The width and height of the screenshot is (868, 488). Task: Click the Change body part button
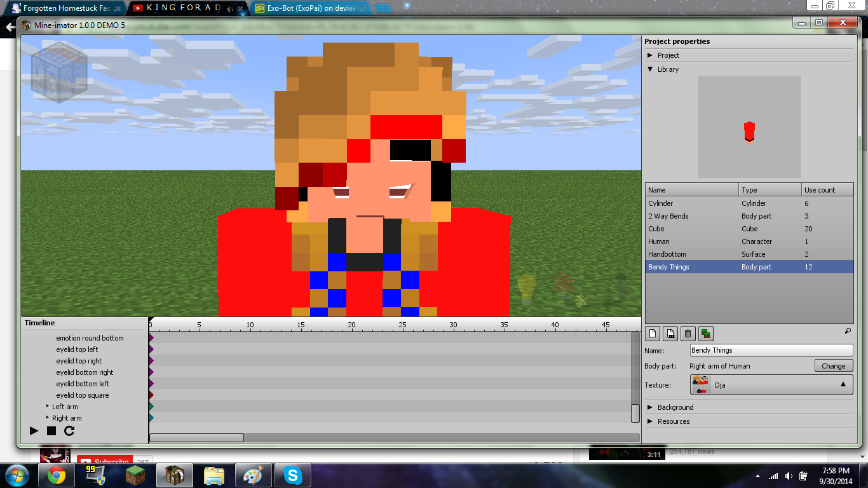coord(834,366)
